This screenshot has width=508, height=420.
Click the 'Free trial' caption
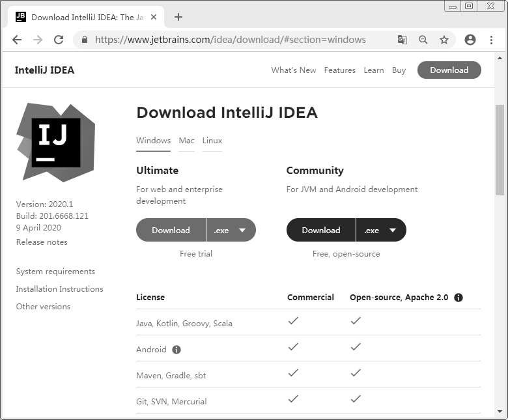coord(196,253)
